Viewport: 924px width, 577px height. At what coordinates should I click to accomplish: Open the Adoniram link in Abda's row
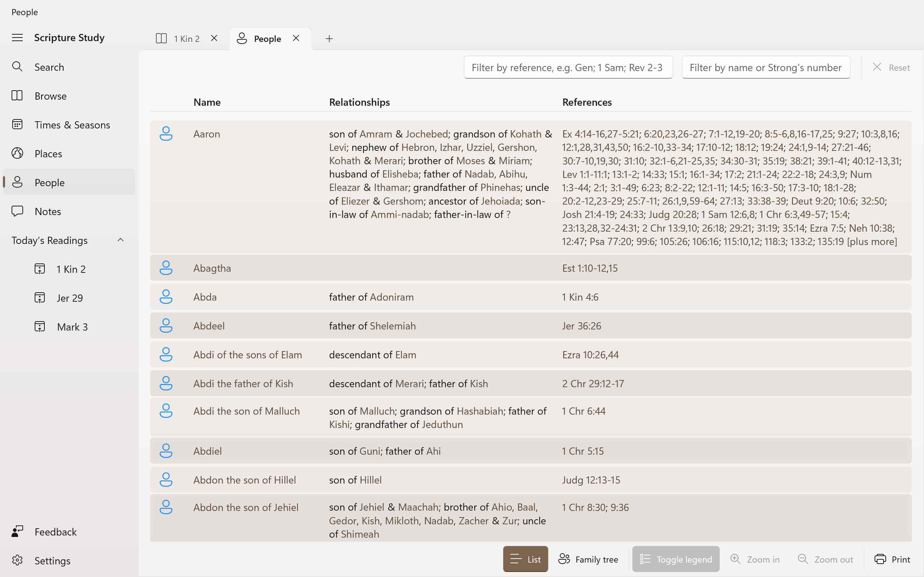coord(392,297)
